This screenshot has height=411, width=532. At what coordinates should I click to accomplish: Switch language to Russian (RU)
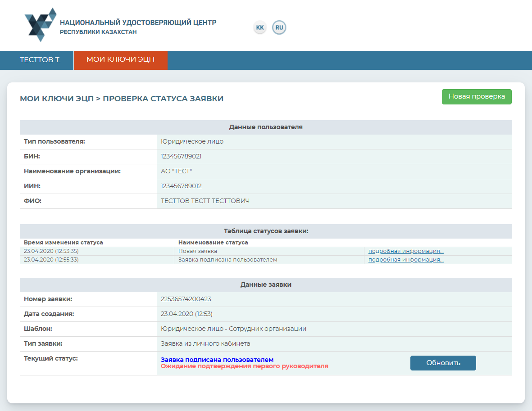click(279, 27)
